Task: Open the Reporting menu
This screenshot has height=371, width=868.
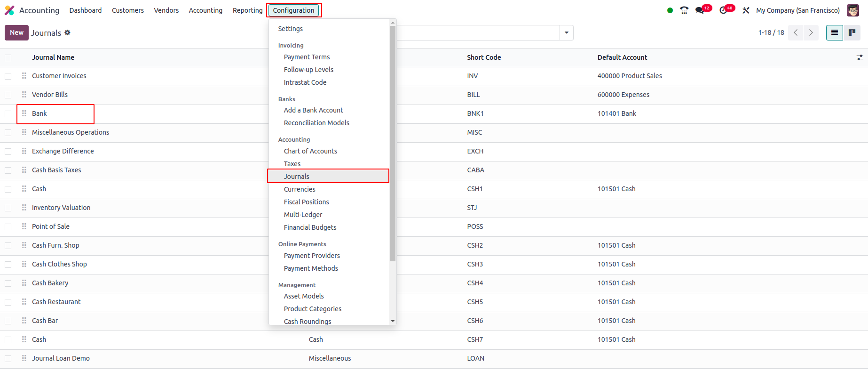Action: (x=248, y=10)
